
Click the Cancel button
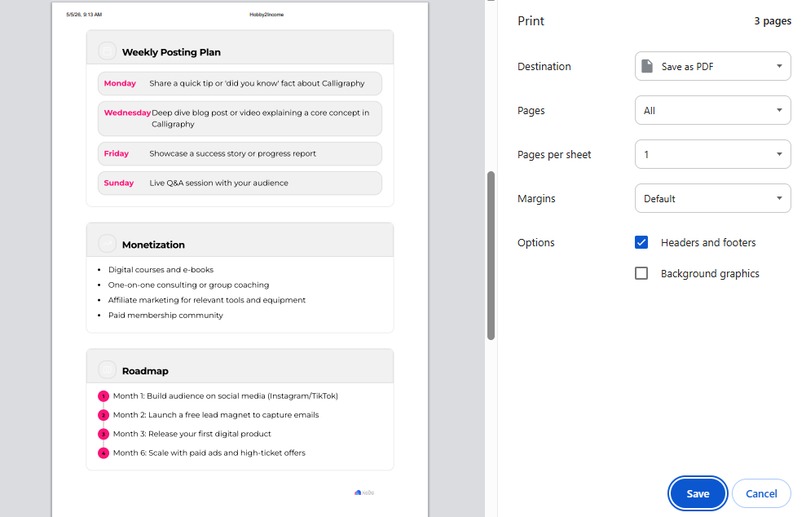(x=761, y=493)
